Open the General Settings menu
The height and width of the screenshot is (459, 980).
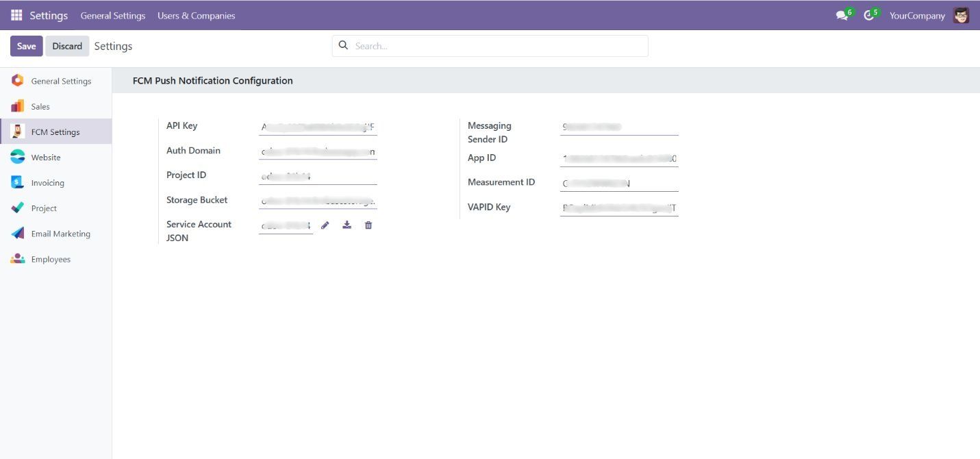112,15
